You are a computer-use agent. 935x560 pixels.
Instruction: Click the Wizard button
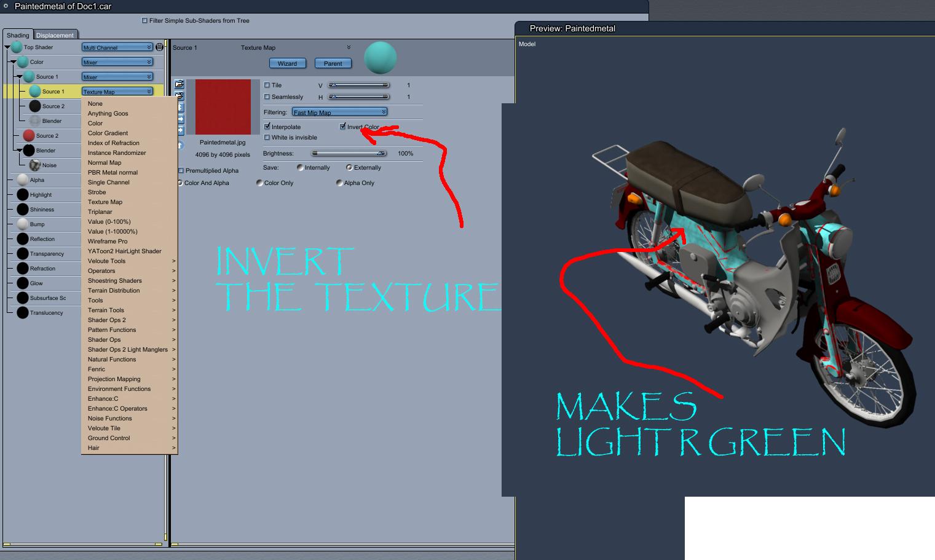coord(287,63)
